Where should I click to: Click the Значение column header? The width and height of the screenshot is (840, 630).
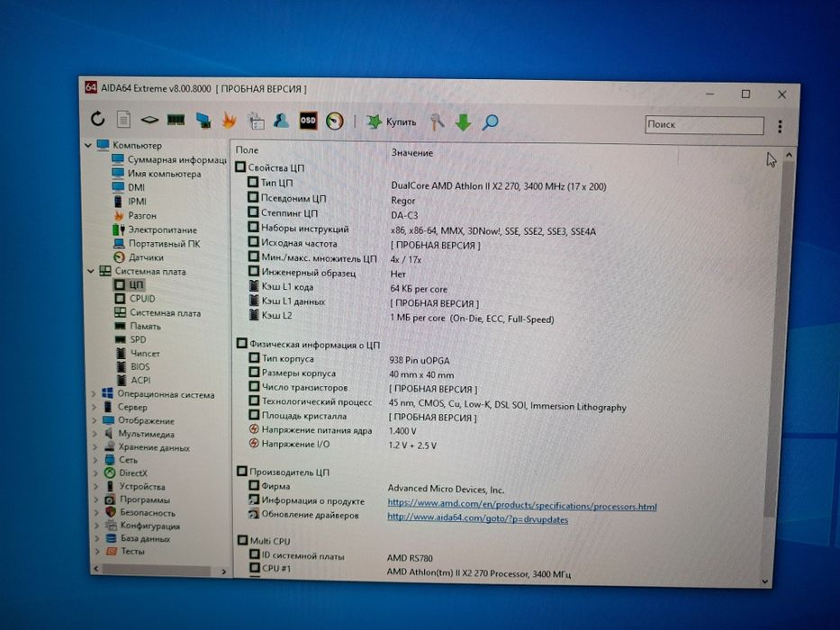point(412,153)
